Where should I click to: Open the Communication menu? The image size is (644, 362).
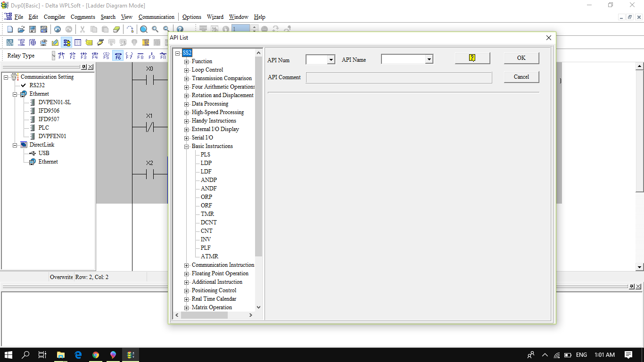click(x=157, y=17)
